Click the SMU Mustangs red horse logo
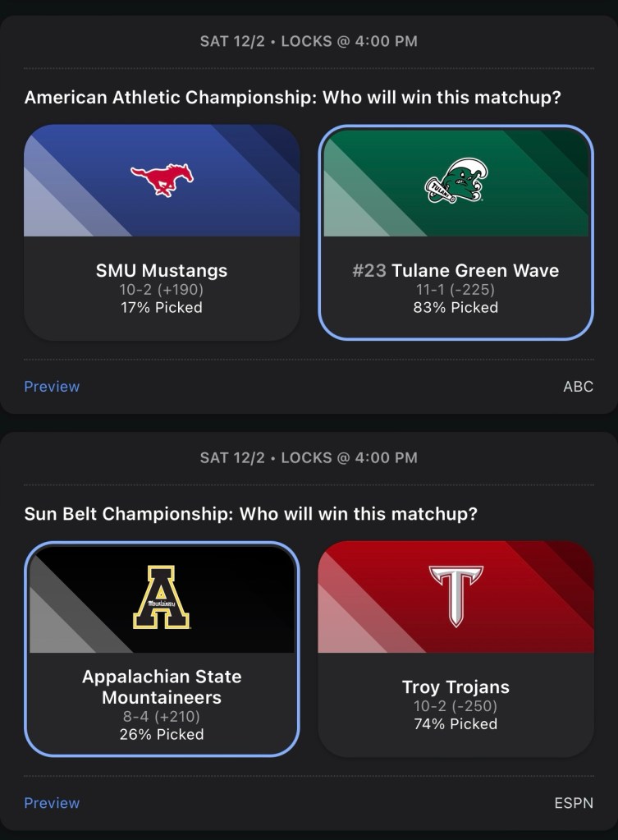Image resolution: width=618 pixels, height=840 pixels. [x=162, y=180]
